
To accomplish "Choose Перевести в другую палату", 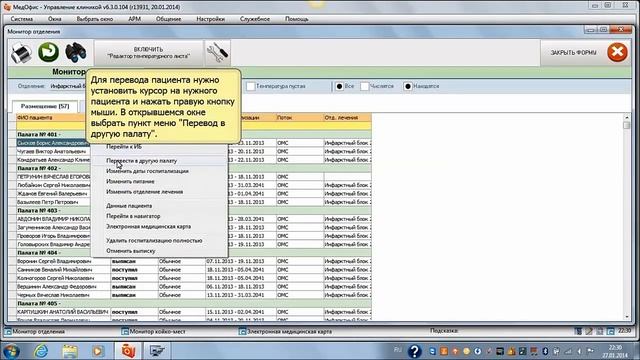I will pyautogui.click(x=159, y=161).
